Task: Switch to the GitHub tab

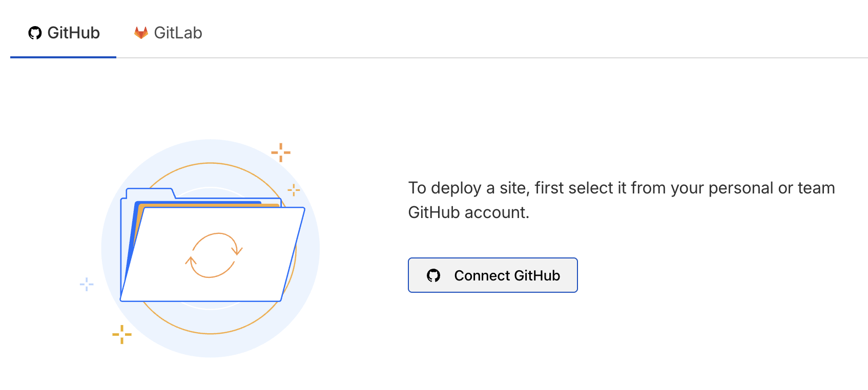Action: point(64,33)
